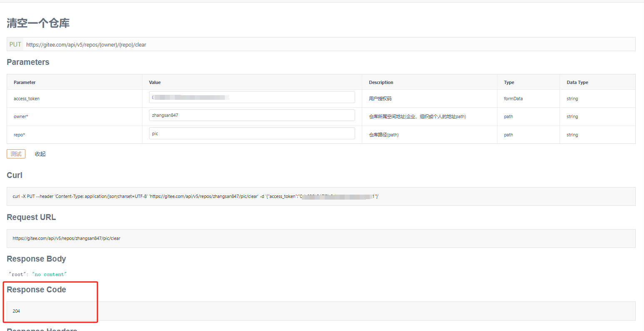Click the repo input showing pic
Image resolution: width=644 pixels, height=331 pixels.
252,133
